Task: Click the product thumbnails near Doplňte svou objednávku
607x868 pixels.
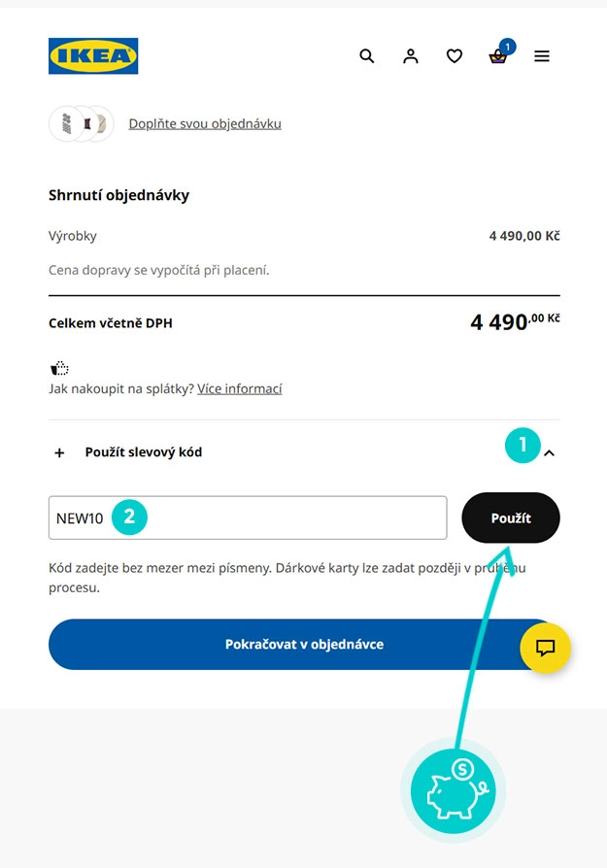Action: coord(81,123)
